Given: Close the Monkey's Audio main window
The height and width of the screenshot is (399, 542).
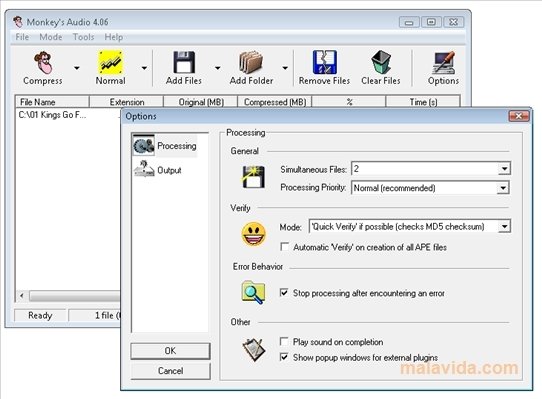Looking at the screenshot, I should tap(454, 22).
